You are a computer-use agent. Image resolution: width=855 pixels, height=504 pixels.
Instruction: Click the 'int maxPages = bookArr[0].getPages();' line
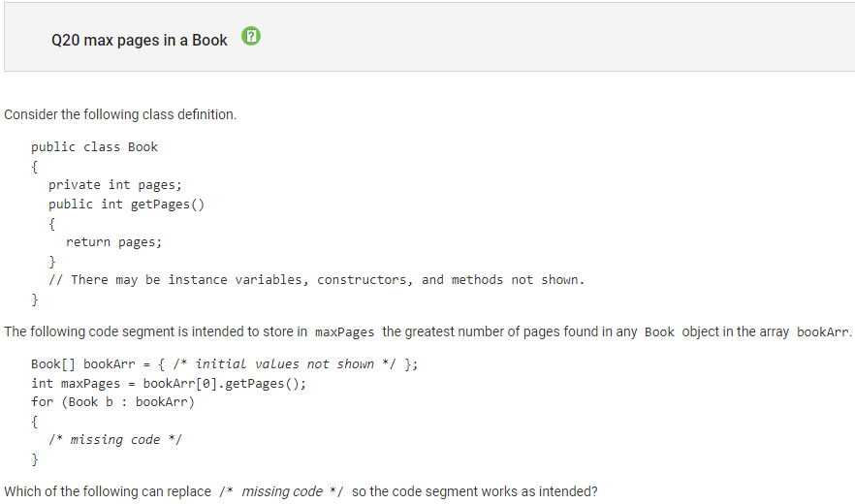click(169, 384)
